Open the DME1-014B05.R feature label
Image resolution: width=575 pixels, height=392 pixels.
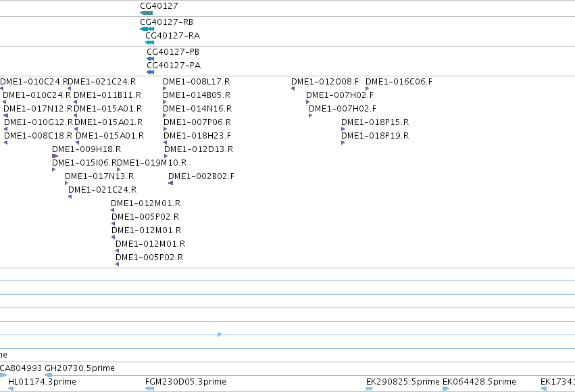(x=197, y=95)
